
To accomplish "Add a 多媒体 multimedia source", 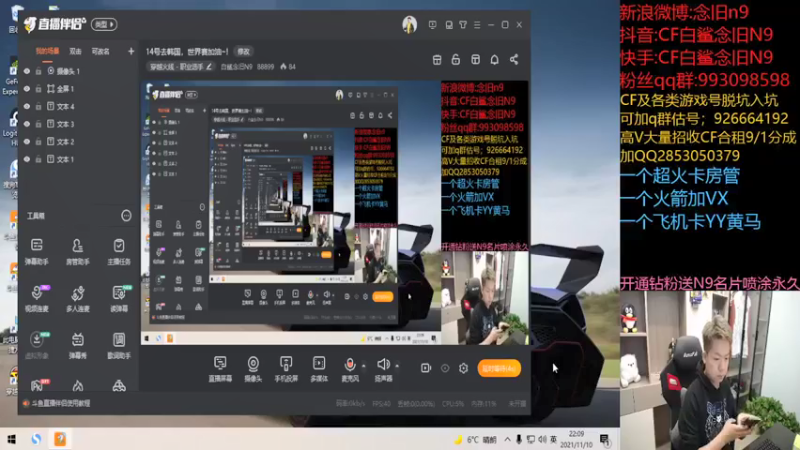I will pyautogui.click(x=319, y=369).
